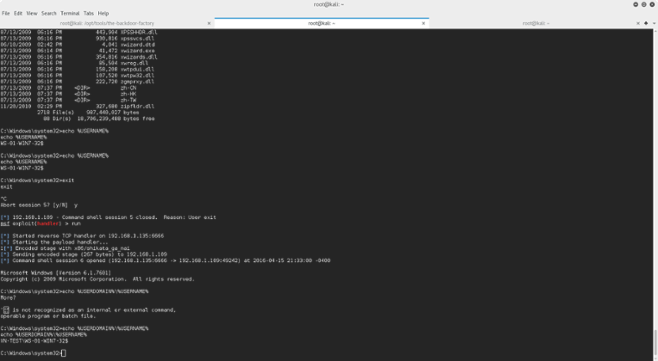Click the 'Copyright (c) 2009 Microsoft Corporation' line
The image size is (658, 361).
pyautogui.click(x=97, y=279)
